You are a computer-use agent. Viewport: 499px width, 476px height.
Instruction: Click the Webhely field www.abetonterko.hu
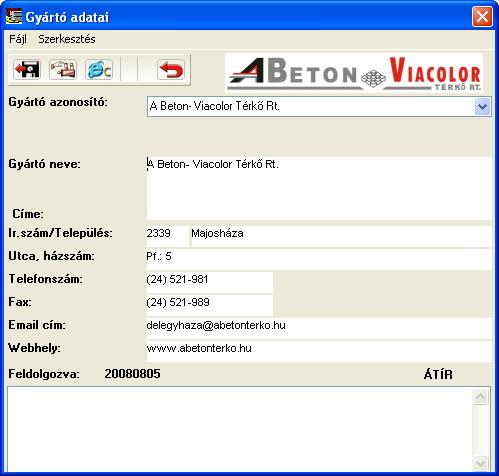(x=319, y=351)
